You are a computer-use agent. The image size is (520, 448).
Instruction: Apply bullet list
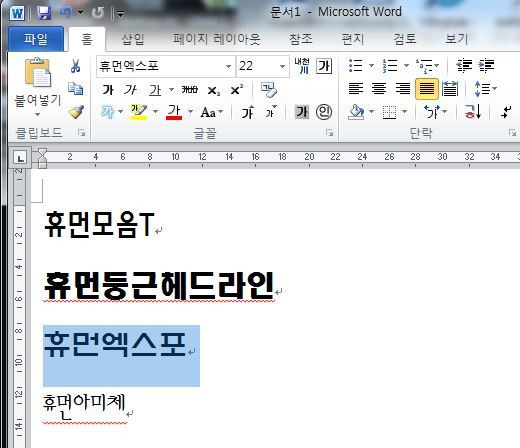click(x=356, y=65)
